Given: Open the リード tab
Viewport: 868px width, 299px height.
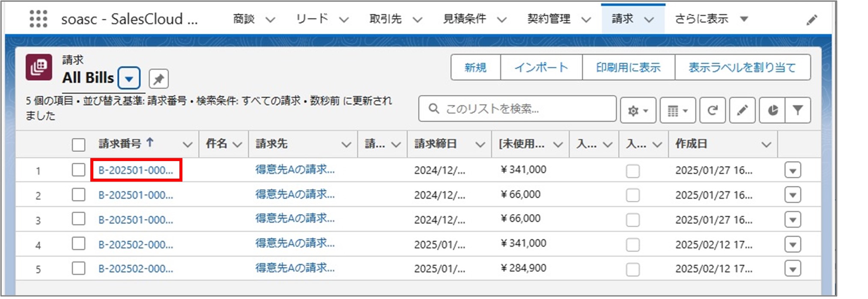Looking at the screenshot, I should (312, 19).
